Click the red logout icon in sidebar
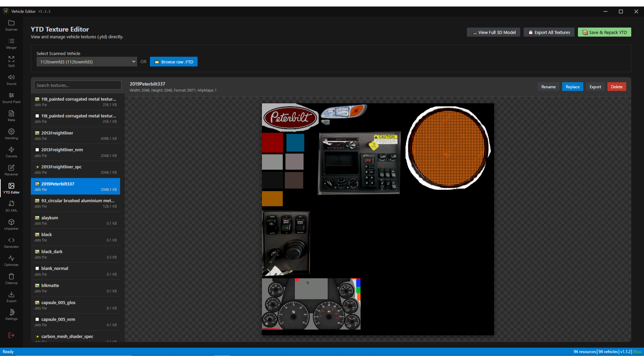644x362 pixels. tap(11, 335)
